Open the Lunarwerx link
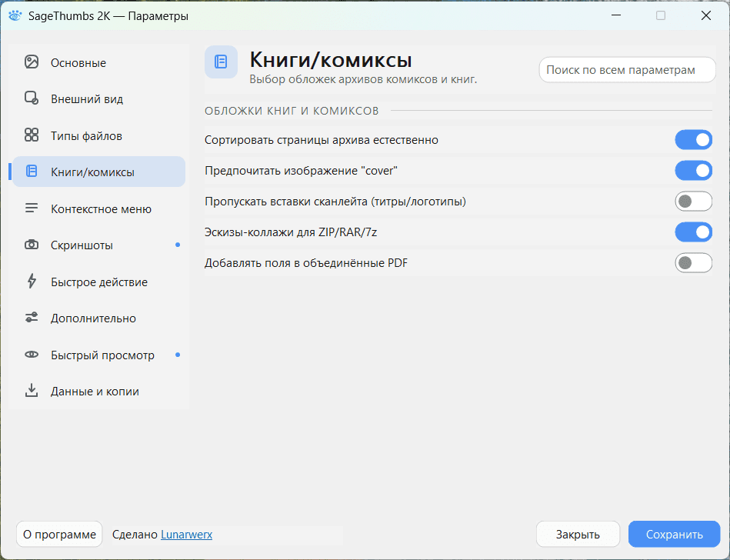Image resolution: width=730 pixels, height=560 pixels. coord(186,535)
